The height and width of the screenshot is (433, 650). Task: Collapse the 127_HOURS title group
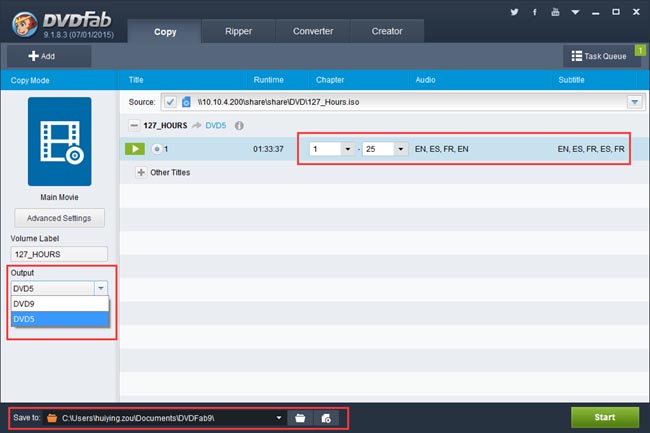[134, 125]
